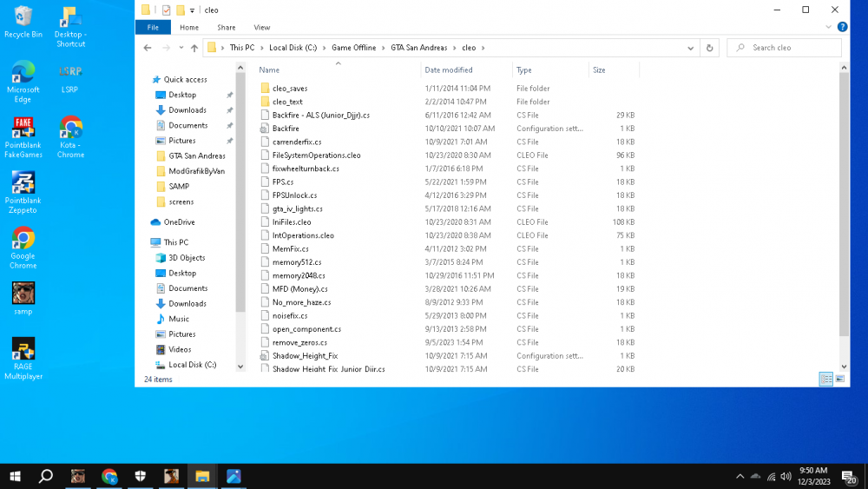Open the Desktop - Shortcut icon
868x489 pixels.
[70, 27]
